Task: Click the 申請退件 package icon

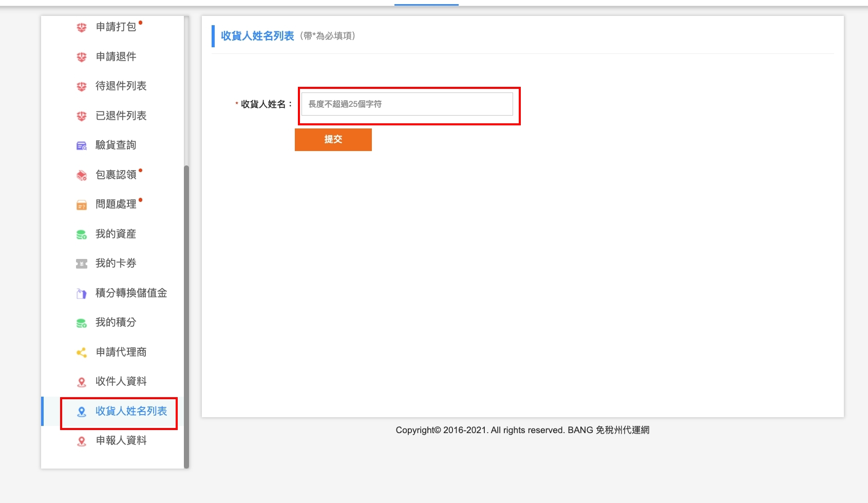Action: coord(82,57)
